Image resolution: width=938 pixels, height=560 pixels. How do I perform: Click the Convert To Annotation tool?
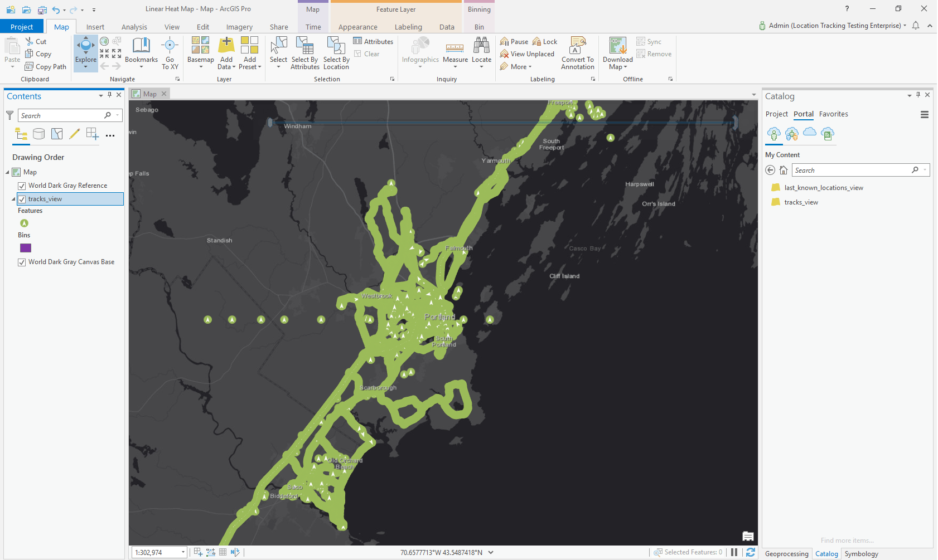point(577,53)
